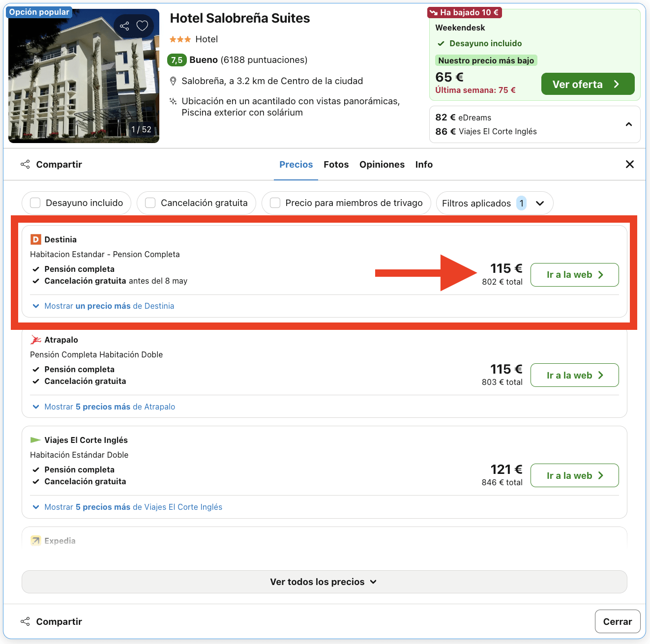The width and height of the screenshot is (650, 644).
Task: Enable the Cancelación gratuita checkbox
Action: pyautogui.click(x=150, y=203)
